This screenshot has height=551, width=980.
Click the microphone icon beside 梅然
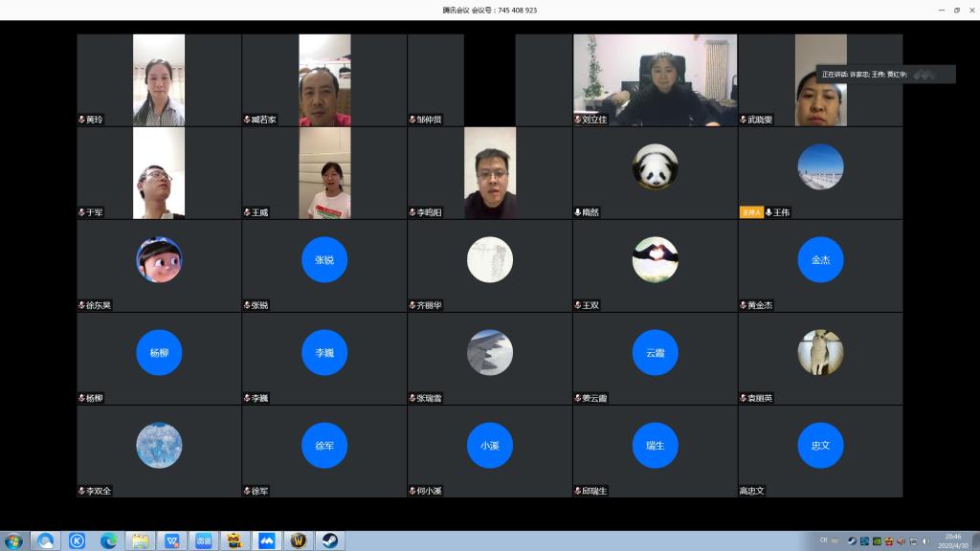[x=577, y=212]
